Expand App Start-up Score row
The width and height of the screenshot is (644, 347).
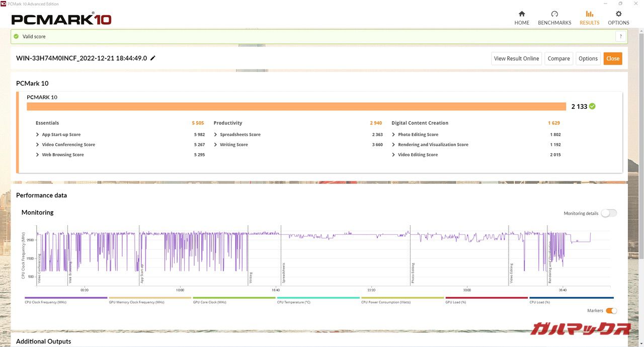pos(38,134)
